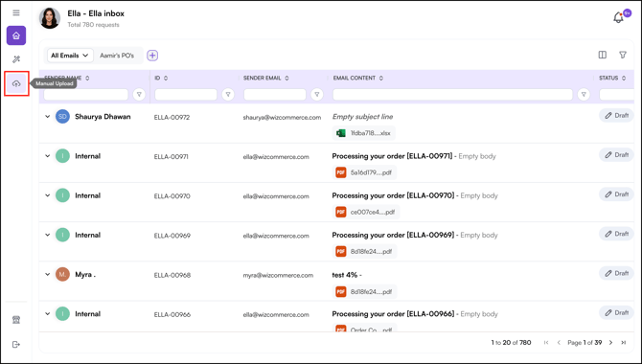Open the store icon in sidebar

[x=16, y=320]
